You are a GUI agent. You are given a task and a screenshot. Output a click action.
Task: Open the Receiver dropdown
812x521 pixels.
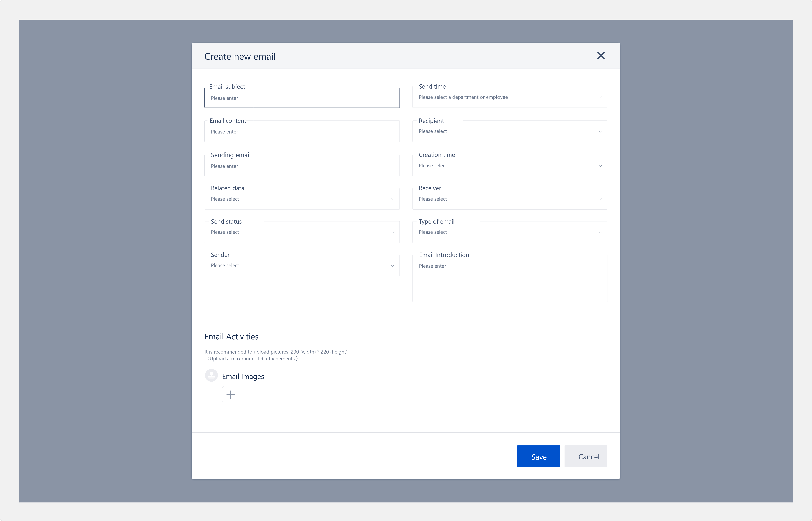[x=510, y=199]
